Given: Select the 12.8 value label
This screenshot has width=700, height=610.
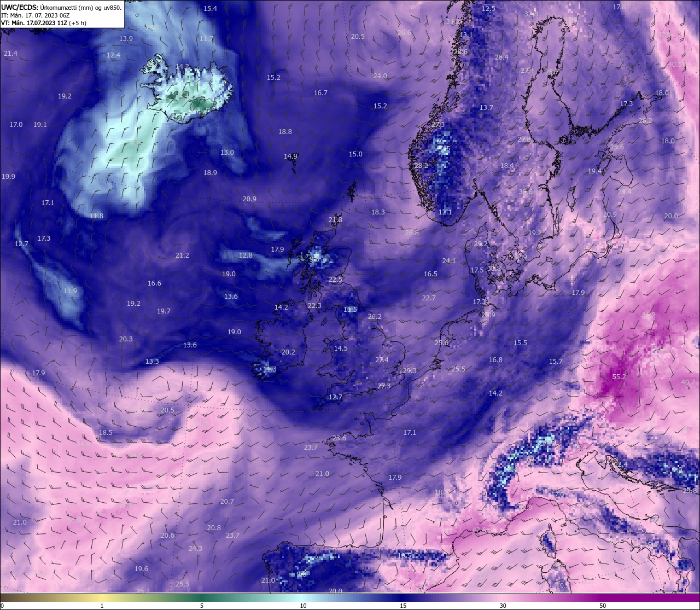Looking at the screenshot, I should point(246,255).
